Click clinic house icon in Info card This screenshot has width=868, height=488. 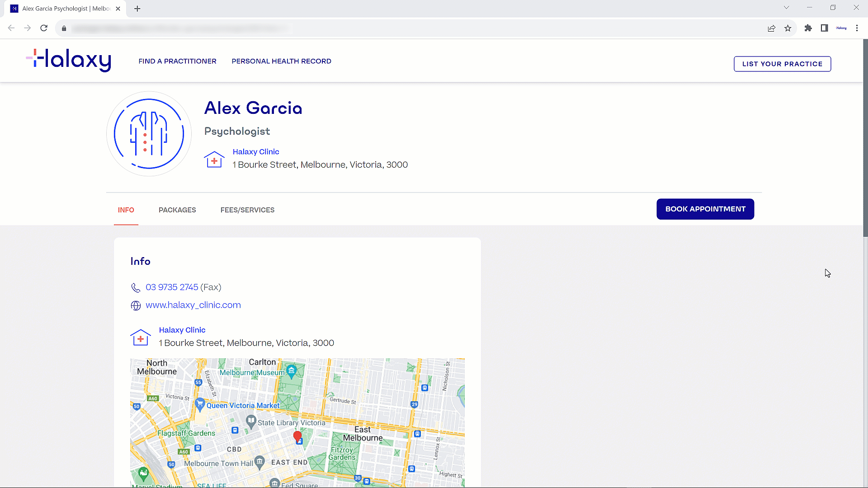(141, 338)
